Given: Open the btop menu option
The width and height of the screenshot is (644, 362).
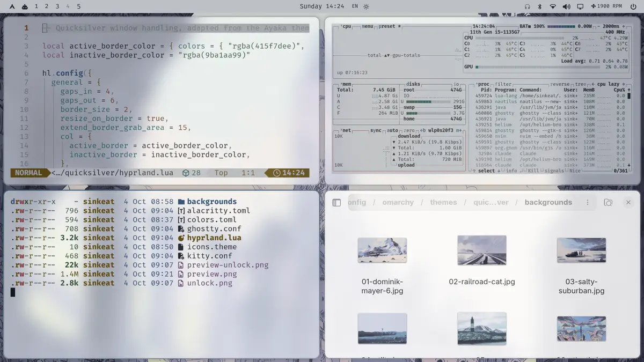Looking at the screenshot, I should pos(367,26).
